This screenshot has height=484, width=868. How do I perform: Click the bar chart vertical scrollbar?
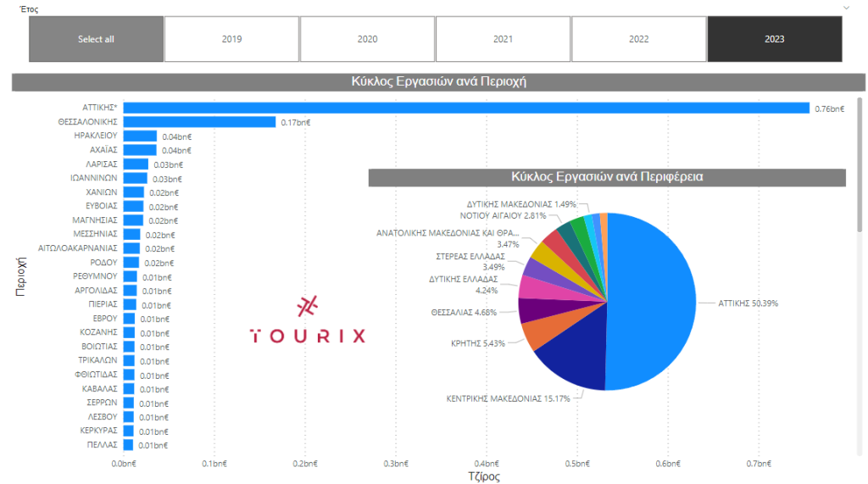point(859,170)
